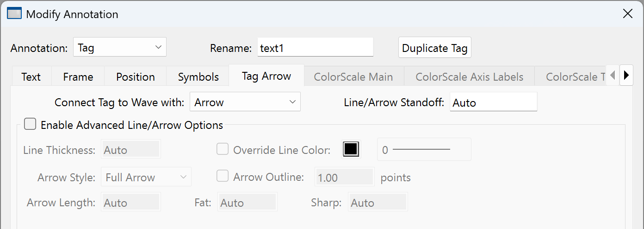Go to the Symbols tab

tap(198, 77)
